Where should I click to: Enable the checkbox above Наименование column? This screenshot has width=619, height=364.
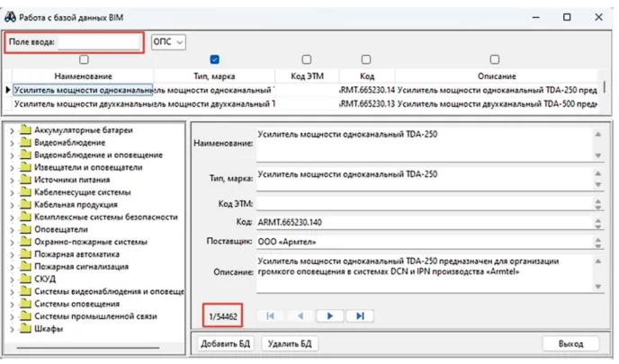(84, 60)
